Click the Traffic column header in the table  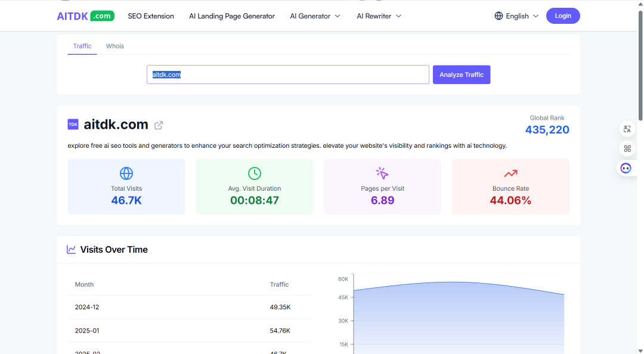pos(279,284)
